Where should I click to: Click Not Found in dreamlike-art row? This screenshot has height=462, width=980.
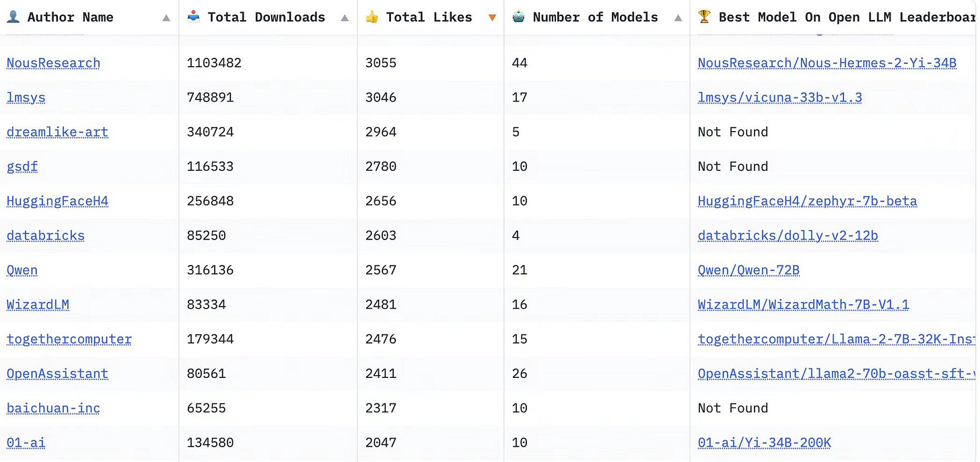pos(733,132)
